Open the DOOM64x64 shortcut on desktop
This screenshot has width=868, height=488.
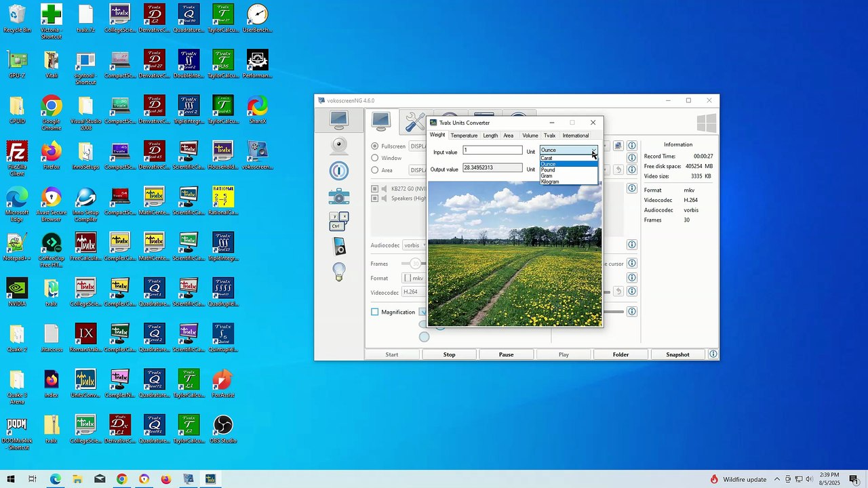pos(17,432)
